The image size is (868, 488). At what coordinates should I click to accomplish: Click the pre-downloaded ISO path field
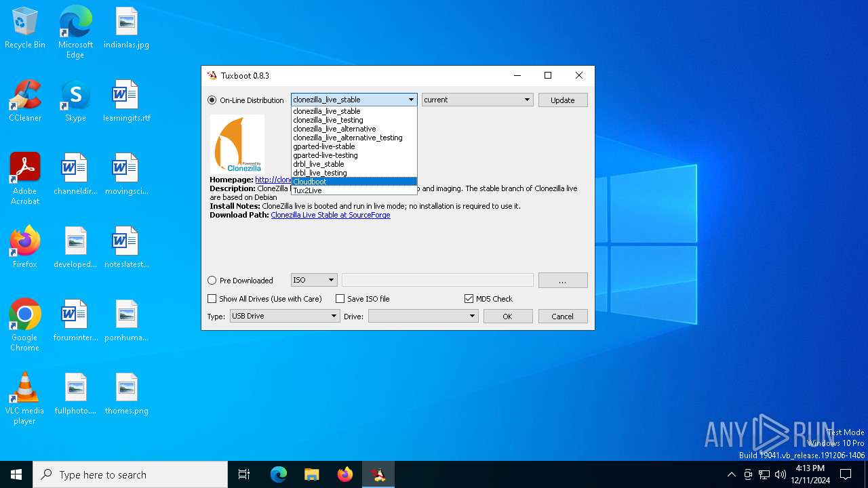[437, 280]
